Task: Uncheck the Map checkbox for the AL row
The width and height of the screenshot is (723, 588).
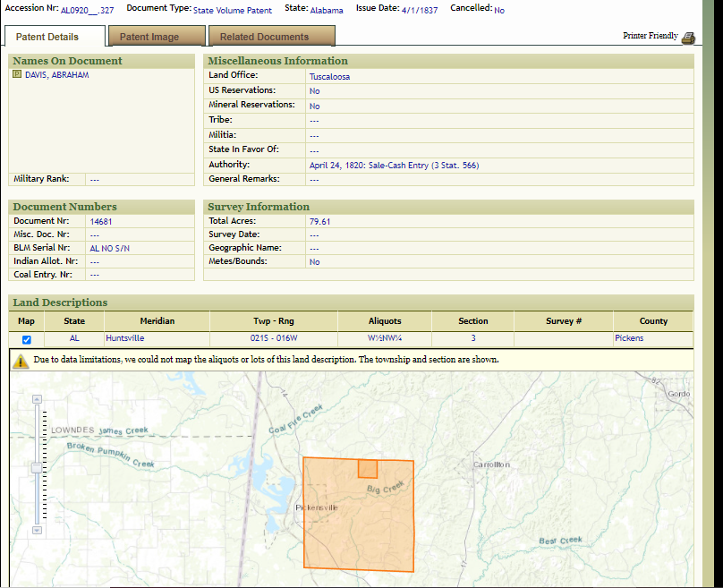Action: [x=27, y=339]
